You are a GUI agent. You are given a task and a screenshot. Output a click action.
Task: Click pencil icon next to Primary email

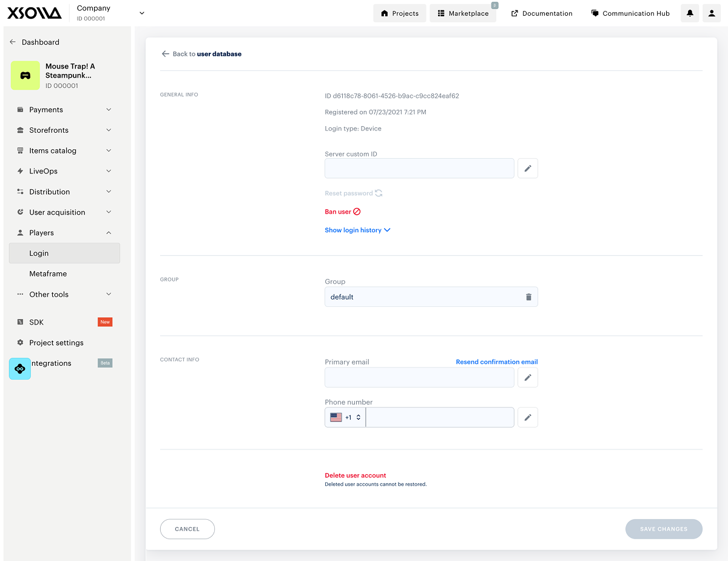(528, 378)
